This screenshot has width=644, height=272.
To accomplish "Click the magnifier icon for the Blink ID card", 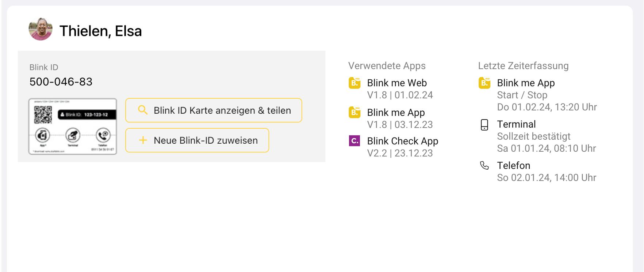I will coord(143,110).
